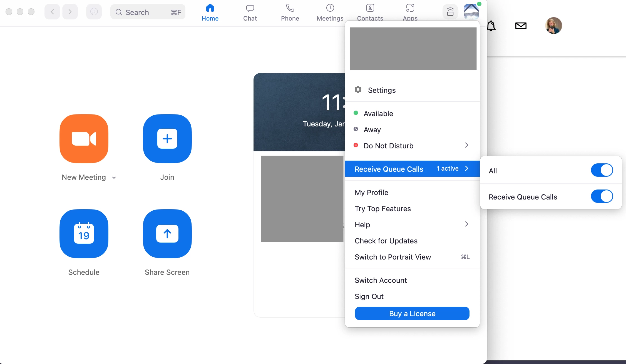626x364 pixels.
Task: Switch to the Chat tab
Action: click(250, 12)
